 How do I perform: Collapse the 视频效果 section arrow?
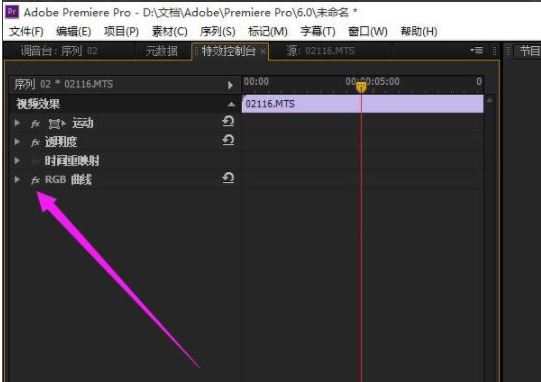[x=232, y=104]
